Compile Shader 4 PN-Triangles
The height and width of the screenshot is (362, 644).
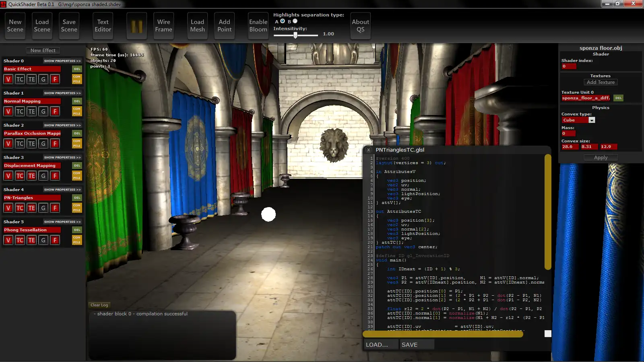click(x=77, y=208)
